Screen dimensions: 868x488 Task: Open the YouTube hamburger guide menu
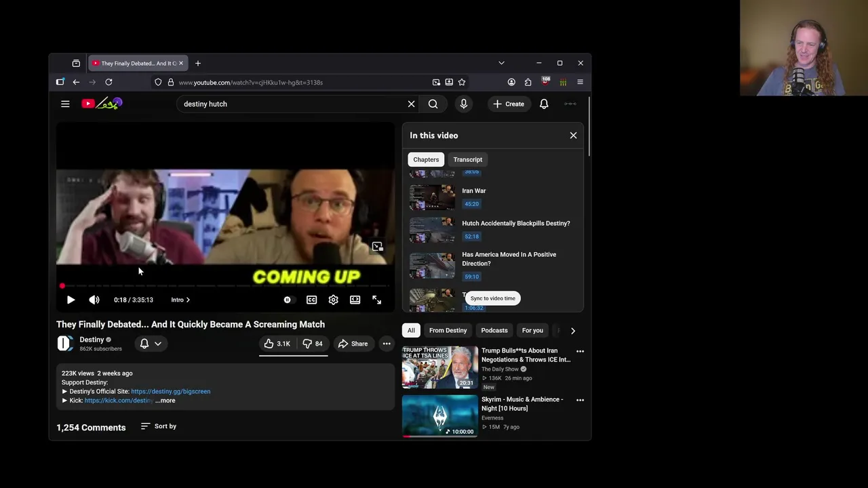tap(65, 104)
